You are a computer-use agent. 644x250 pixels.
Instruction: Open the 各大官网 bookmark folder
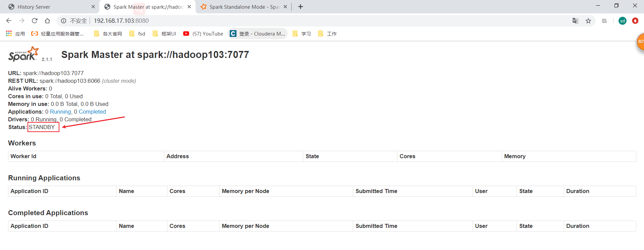(108, 34)
